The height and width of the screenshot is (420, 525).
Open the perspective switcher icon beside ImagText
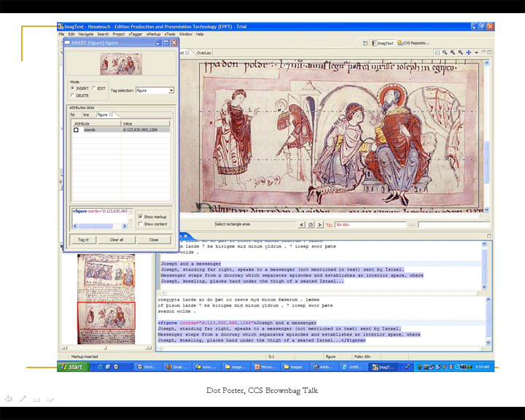365,43
